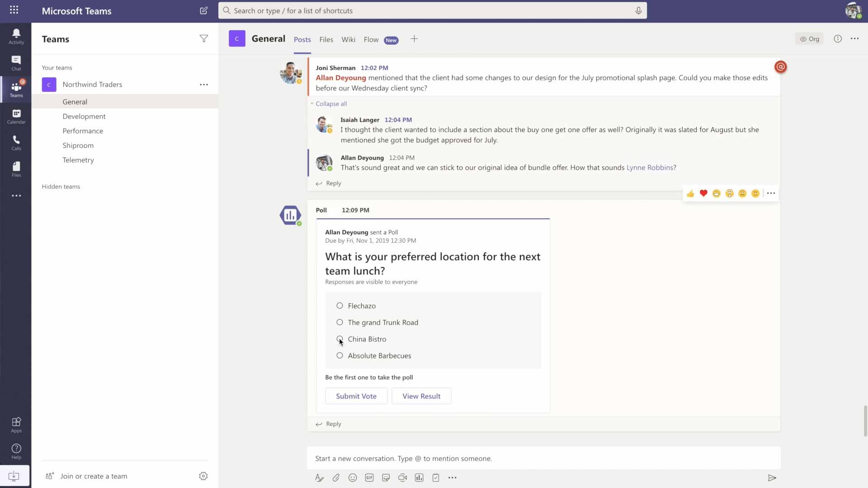Switch to Posts tab
This screenshot has height=488, width=868.
click(302, 39)
